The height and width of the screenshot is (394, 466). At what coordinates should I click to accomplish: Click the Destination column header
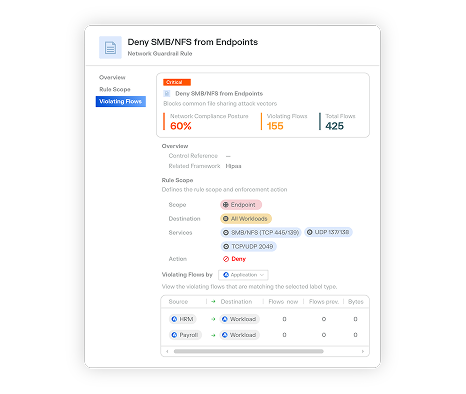pos(236,302)
